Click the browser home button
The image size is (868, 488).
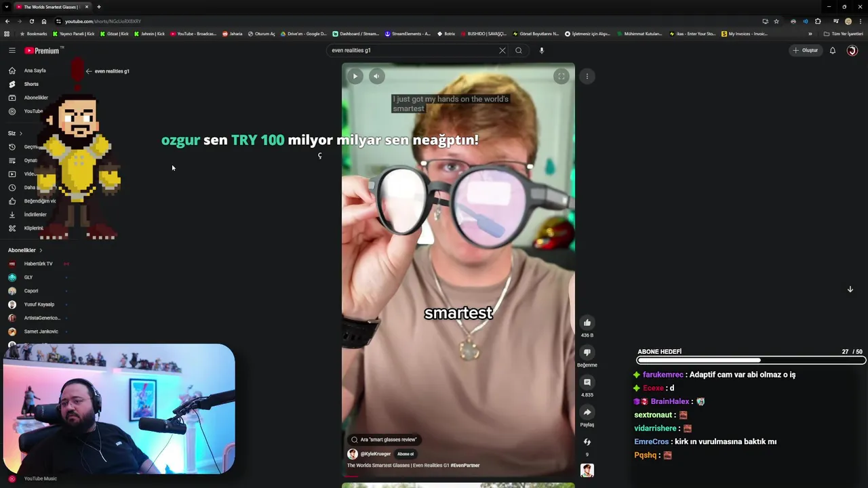[x=44, y=21]
